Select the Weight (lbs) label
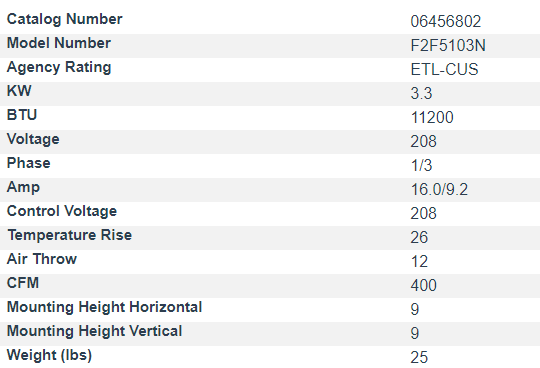The height and width of the screenshot is (368, 540). pos(49,355)
